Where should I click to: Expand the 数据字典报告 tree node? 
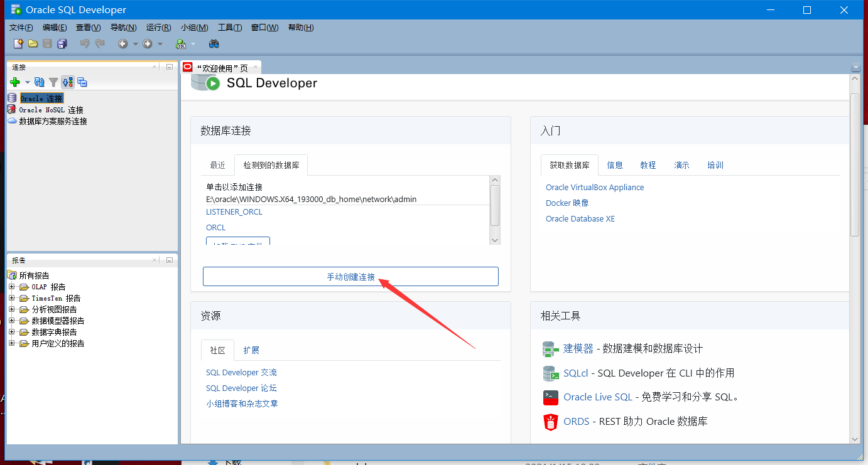tap(12, 332)
